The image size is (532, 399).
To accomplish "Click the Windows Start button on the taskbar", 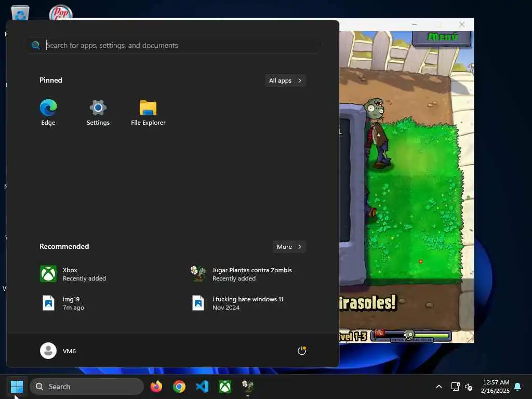I will [x=17, y=387].
